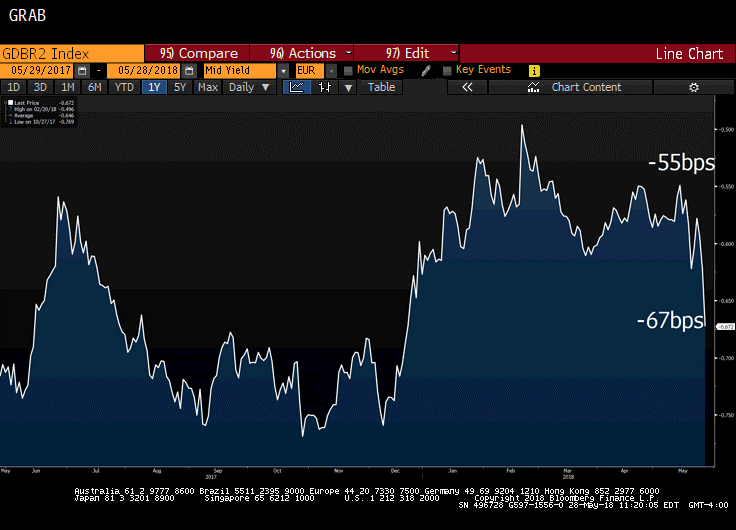This screenshot has height=530, width=736.
Task: Click the Chart Content button
Action: pyautogui.click(x=586, y=88)
